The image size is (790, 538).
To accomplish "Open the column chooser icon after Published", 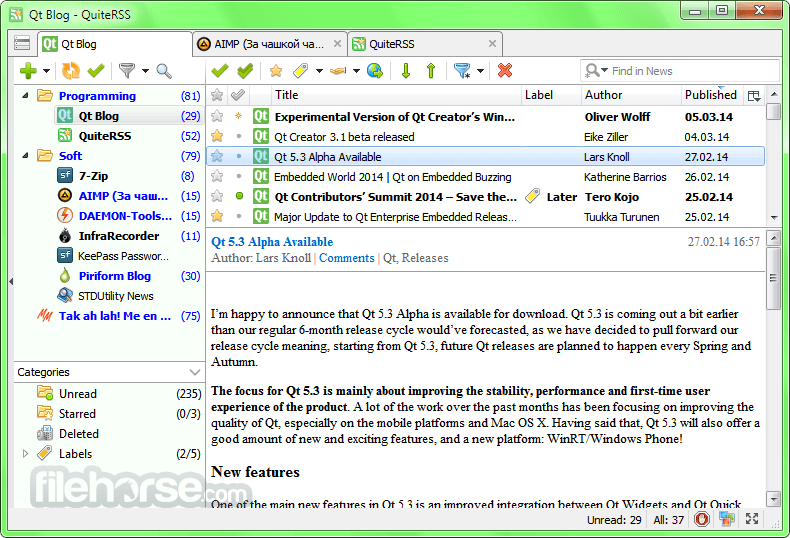I will click(x=754, y=96).
